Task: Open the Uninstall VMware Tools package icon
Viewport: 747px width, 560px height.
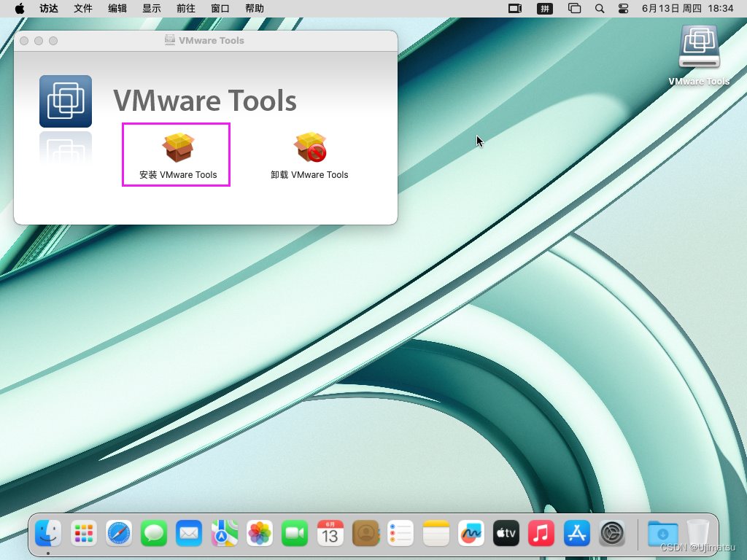Action: point(310,147)
